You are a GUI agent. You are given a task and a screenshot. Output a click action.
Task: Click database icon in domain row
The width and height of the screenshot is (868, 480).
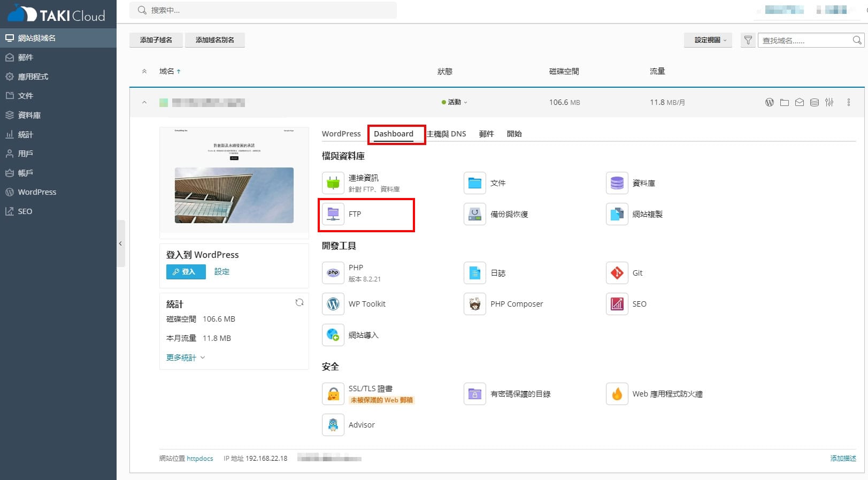(815, 102)
